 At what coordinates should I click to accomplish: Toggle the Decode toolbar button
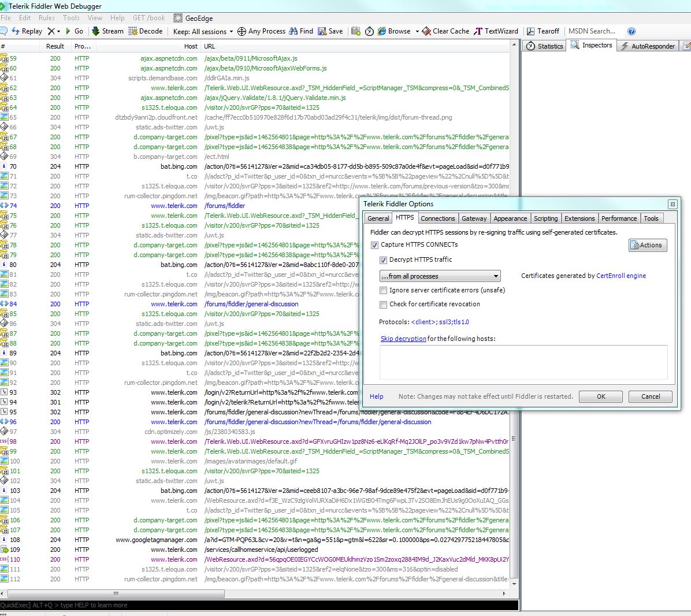(x=145, y=31)
